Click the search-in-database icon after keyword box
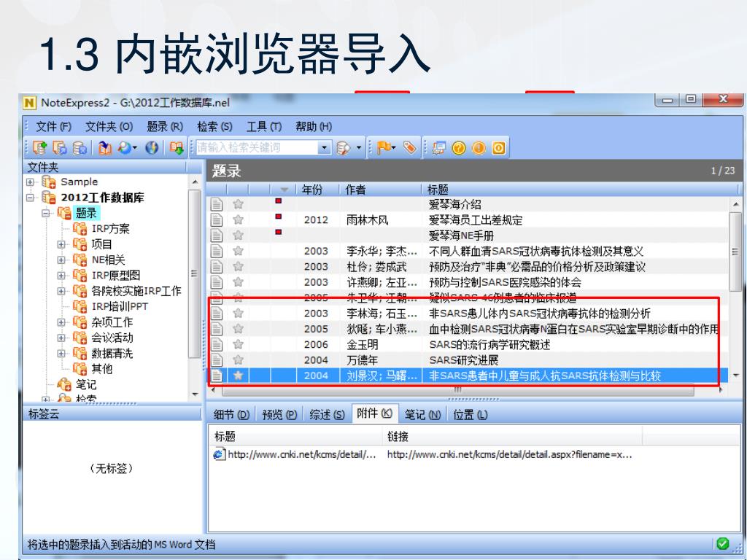The height and width of the screenshot is (560, 747). tap(343, 148)
